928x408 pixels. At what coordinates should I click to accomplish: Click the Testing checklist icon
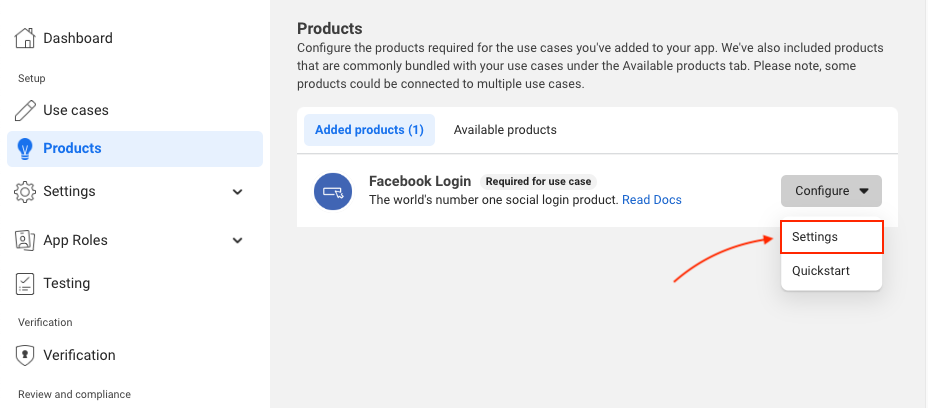[x=25, y=283]
